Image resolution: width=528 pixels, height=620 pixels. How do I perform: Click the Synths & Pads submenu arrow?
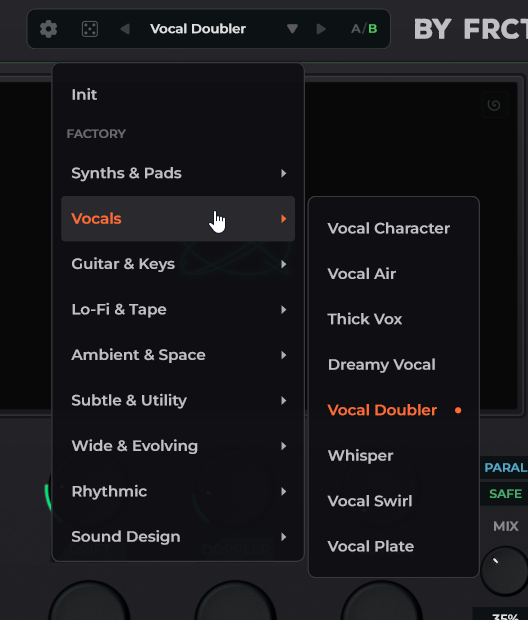click(x=283, y=173)
